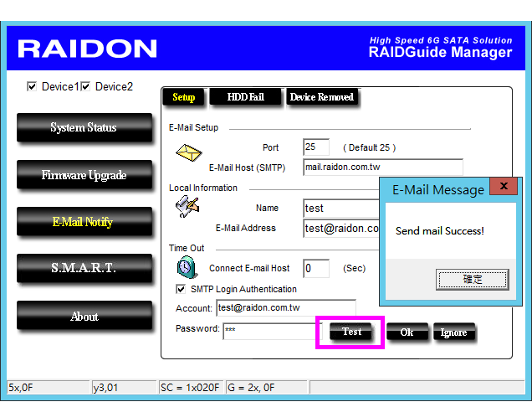Click the 'E-Mail Message' dialog title

tap(438, 189)
